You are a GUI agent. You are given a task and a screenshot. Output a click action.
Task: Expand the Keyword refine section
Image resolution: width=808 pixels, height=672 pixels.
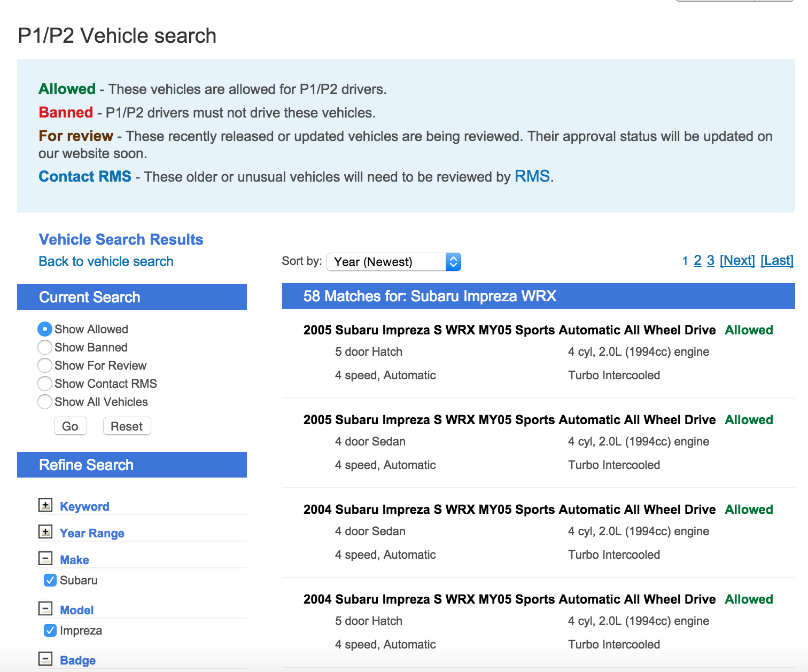coord(46,505)
